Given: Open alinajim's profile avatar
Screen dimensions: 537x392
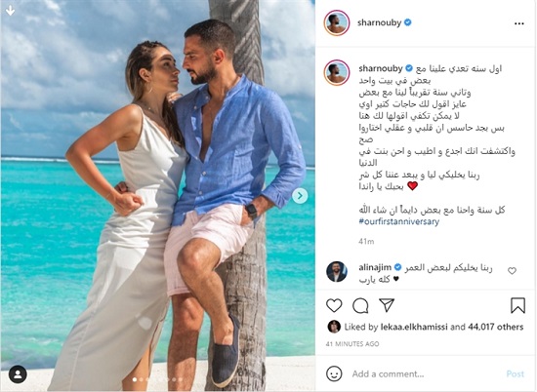Looking at the screenshot, I should pyautogui.click(x=337, y=272).
